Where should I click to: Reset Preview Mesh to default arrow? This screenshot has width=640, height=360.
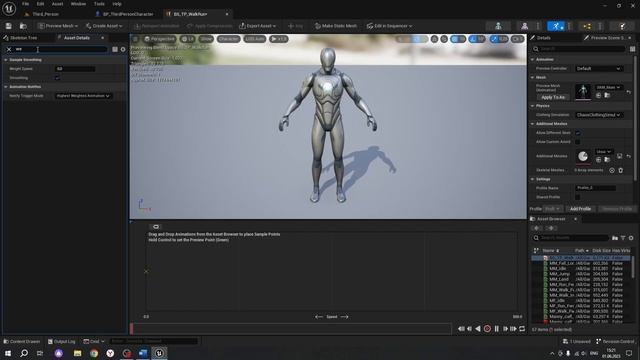click(x=629, y=92)
